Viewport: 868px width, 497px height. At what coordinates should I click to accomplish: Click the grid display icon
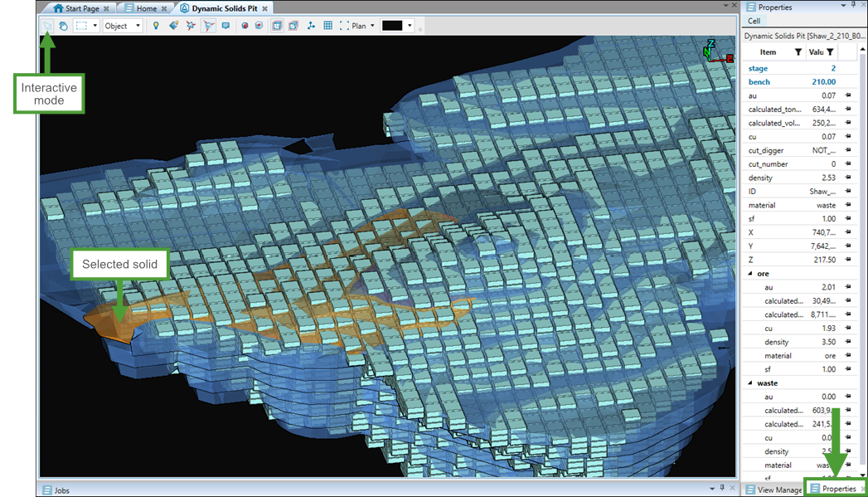pos(328,26)
